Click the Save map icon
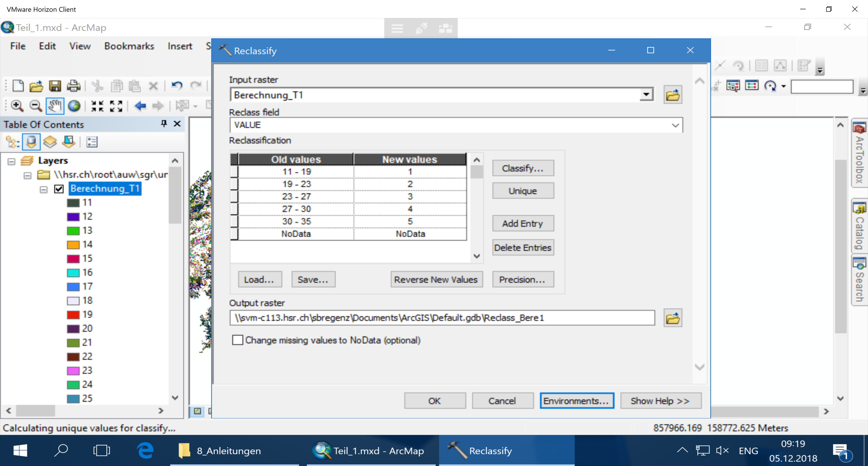This screenshot has width=868, height=466. point(55,86)
